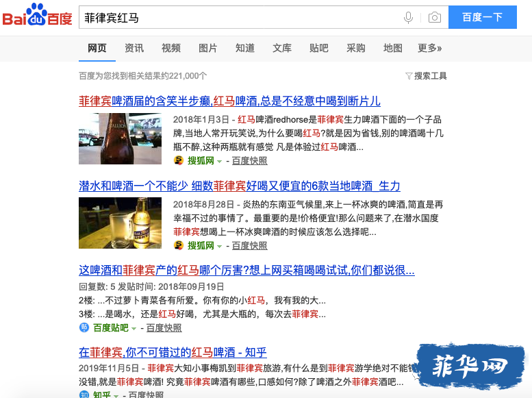This screenshot has width=532, height=398.
Task: Open the 文库 tab
Action: point(282,48)
